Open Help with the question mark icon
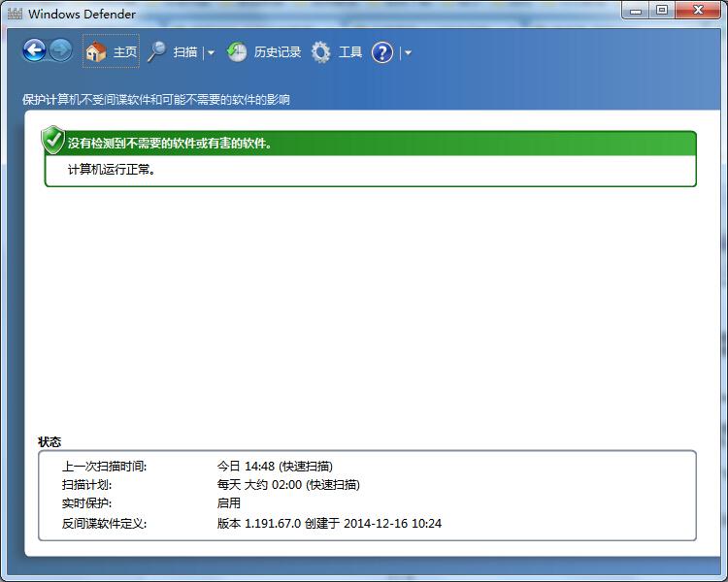This screenshot has width=728, height=582. 382,52
